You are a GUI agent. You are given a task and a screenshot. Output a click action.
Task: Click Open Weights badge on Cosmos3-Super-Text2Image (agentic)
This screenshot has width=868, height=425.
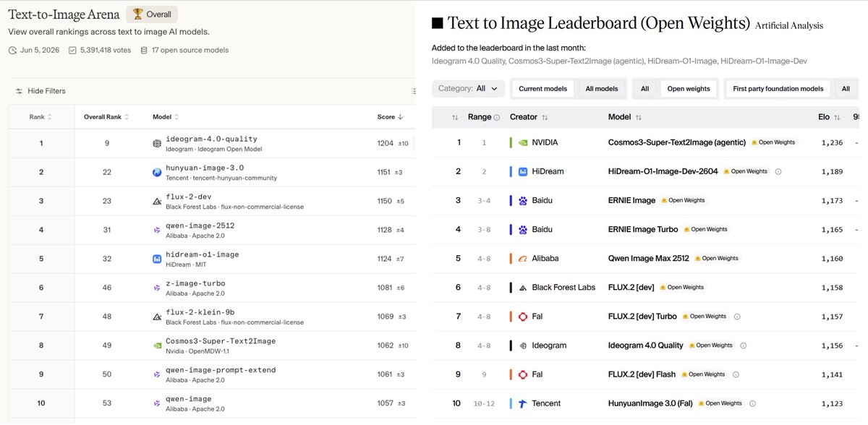(x=773, y=142)
